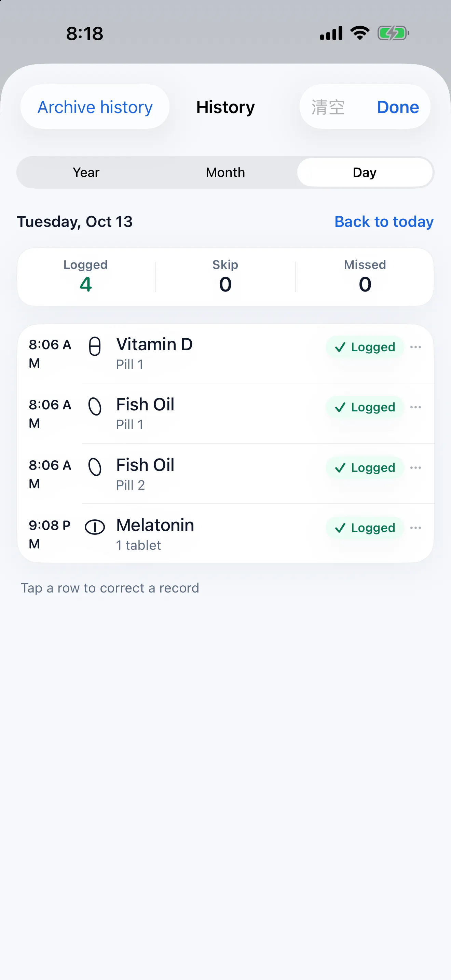Open the Melatonin row's more options
The height and width of the screenshot is (980, 451).
pos(415,528)
